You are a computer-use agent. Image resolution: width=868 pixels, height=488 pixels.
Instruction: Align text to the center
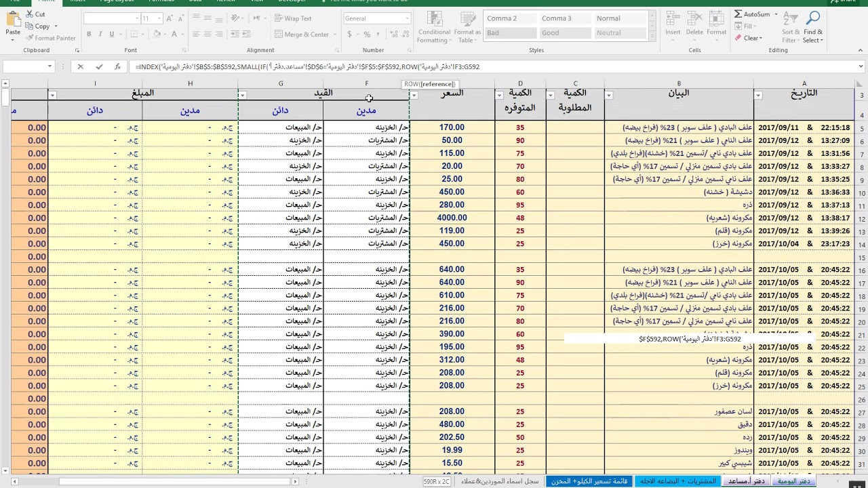[208, 35]
